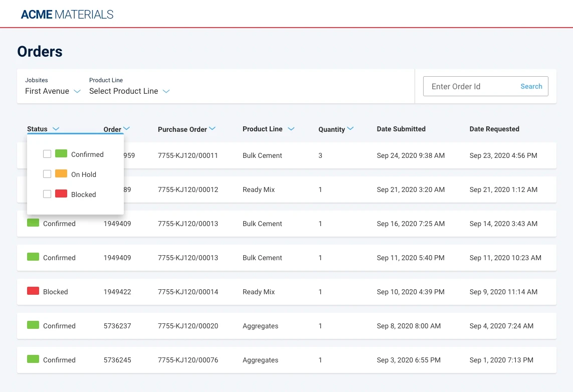Click green status icon in Sep 16 row
Viewport: 573px width, 392px height.
pos(33,223)
